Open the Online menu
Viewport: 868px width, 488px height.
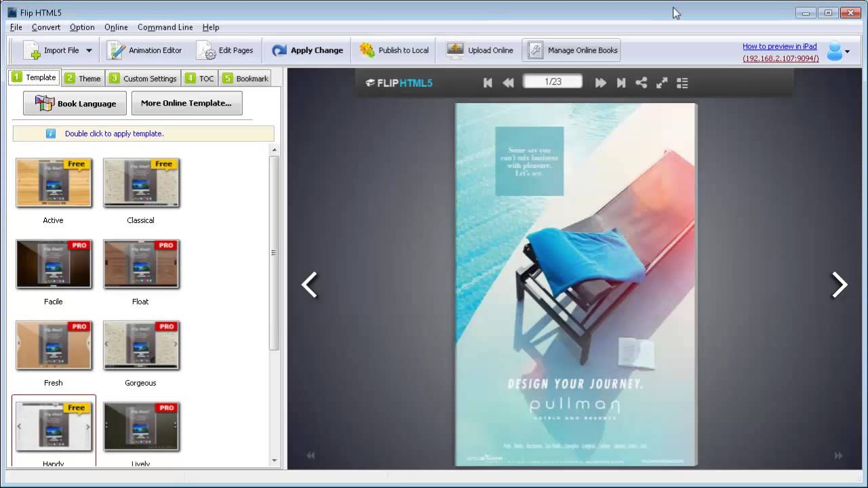pos(116,27)
